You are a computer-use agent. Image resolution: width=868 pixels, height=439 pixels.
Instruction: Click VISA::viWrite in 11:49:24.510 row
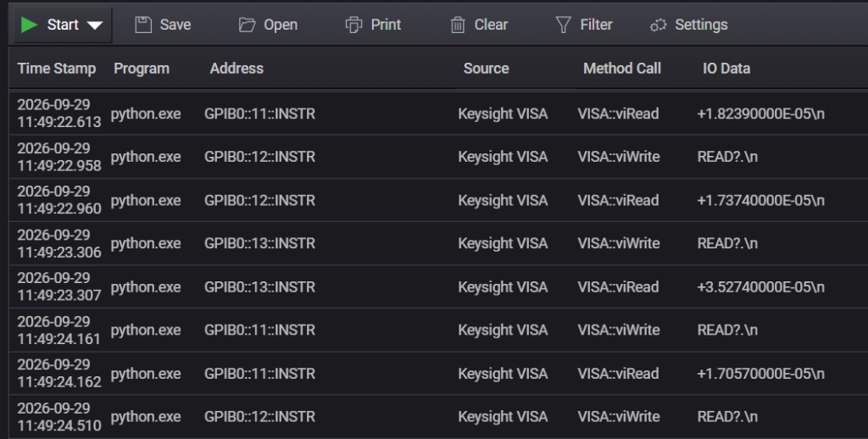coord(619,417)
